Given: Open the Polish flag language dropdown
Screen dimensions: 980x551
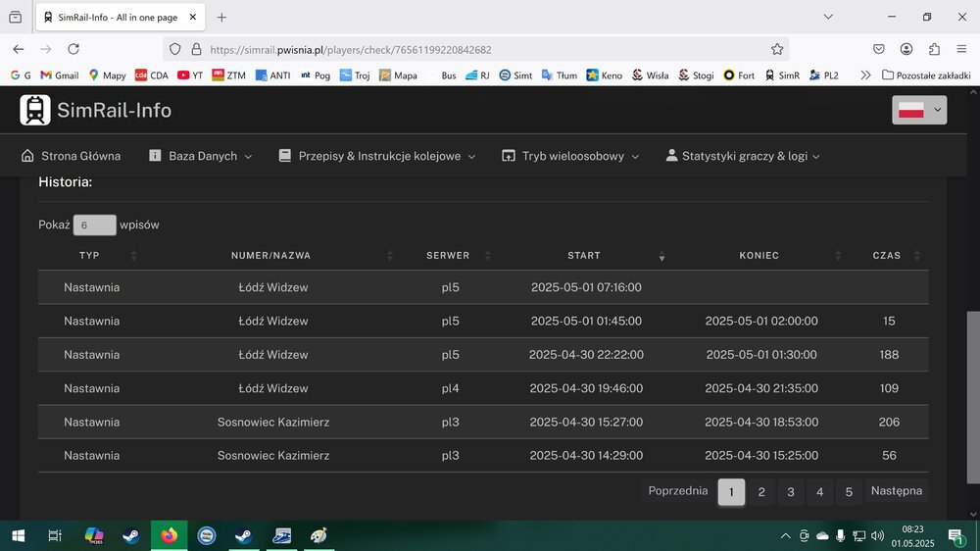Looking at the screenshot, I should tap(919, 110).
